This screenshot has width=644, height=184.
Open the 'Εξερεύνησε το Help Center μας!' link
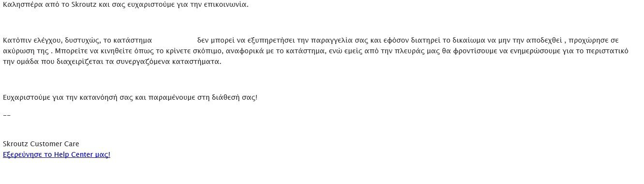[57, 155]
